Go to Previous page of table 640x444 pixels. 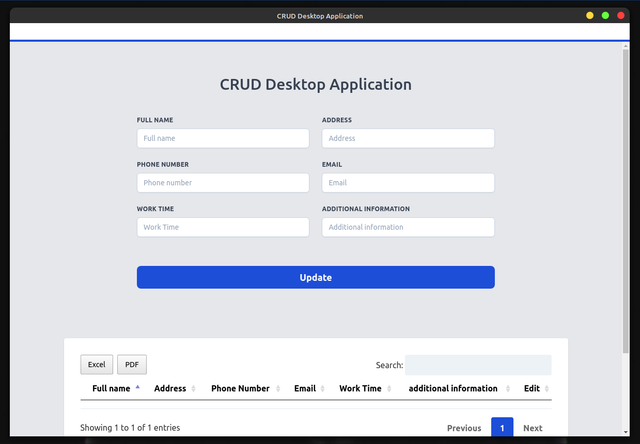pyautogui.click(x=464, y=428)
